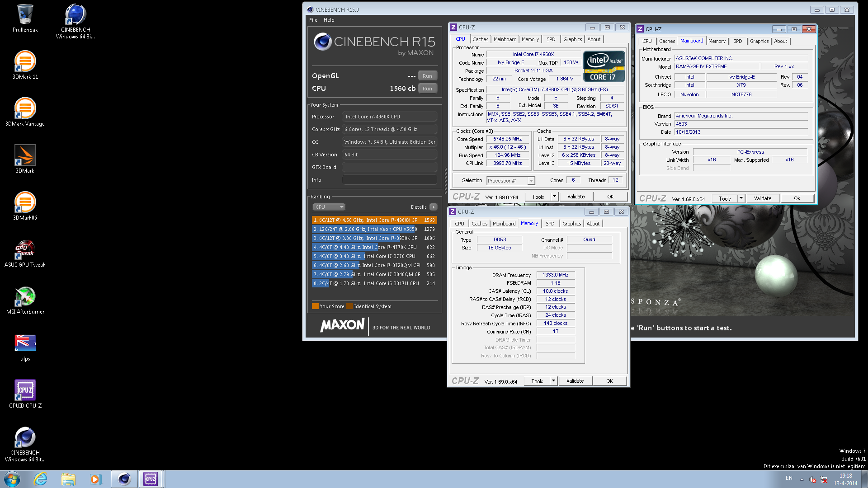Open the Graphics tab in the CPU window
The height and width of the screenshot is (488, 868).
click(x=572, y=39)
